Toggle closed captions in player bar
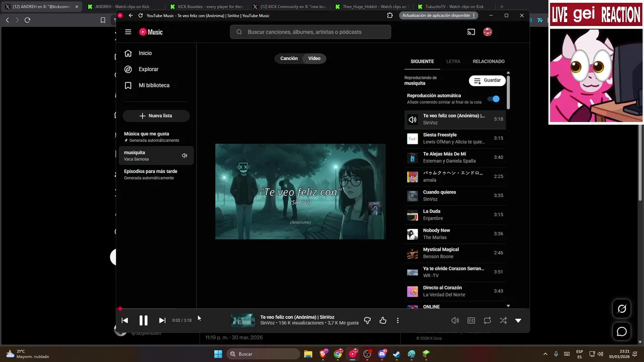 pyautogui.click(x=471, y=320)
